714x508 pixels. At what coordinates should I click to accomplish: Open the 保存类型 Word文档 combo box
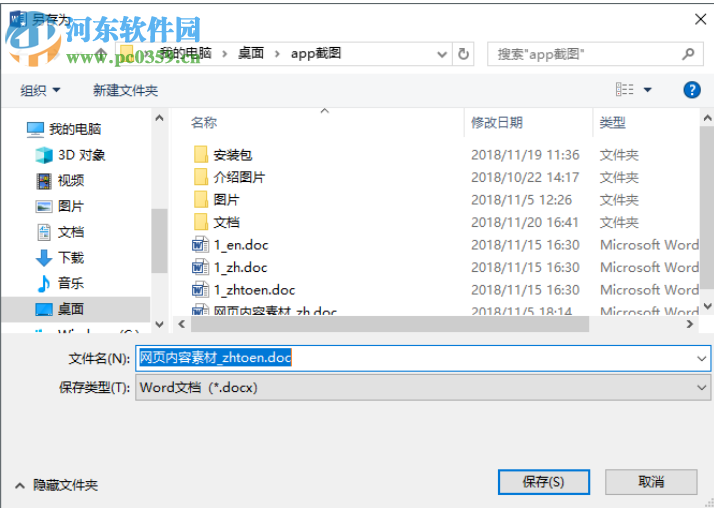[x=423, y=388]
